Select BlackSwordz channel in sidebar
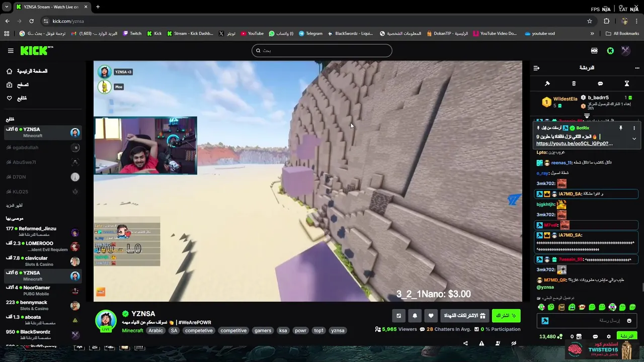Screen dimensions: 644x362 tap(43, 334)
